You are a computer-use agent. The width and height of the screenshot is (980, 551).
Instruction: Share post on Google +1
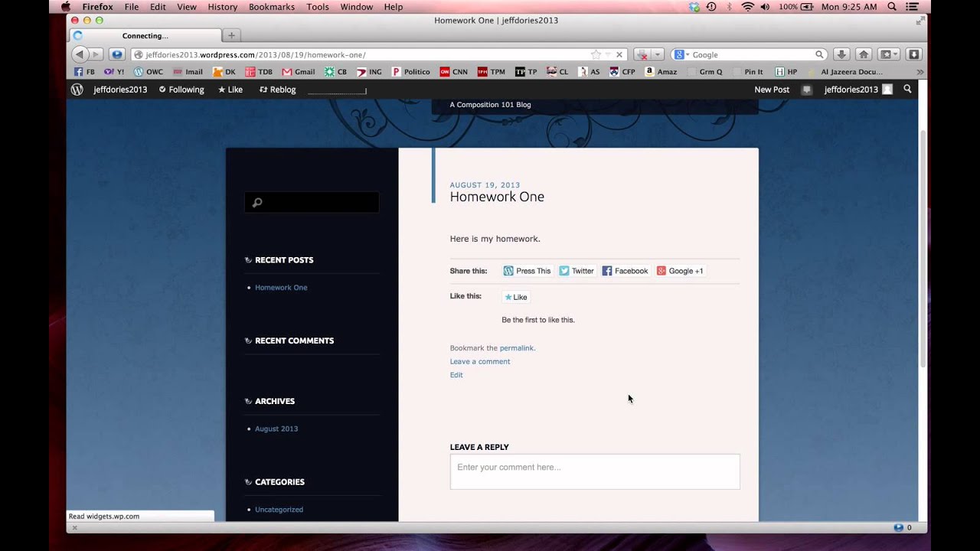click(x=680, y=271)
